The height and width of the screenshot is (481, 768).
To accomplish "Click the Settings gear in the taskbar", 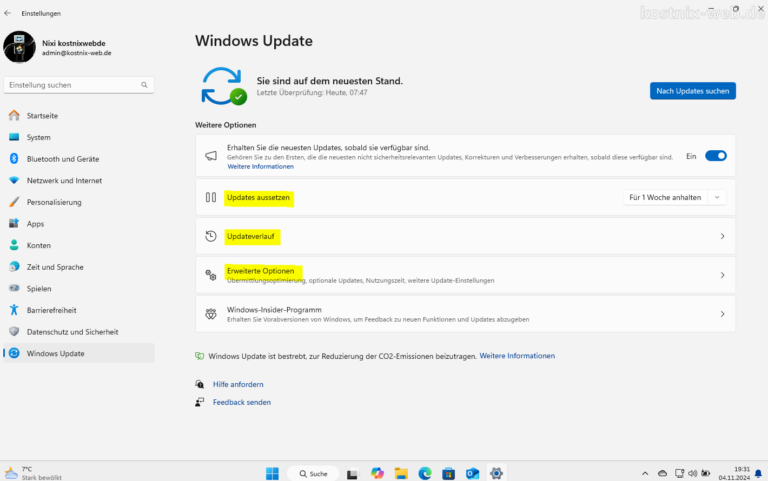I will (496, 473).
